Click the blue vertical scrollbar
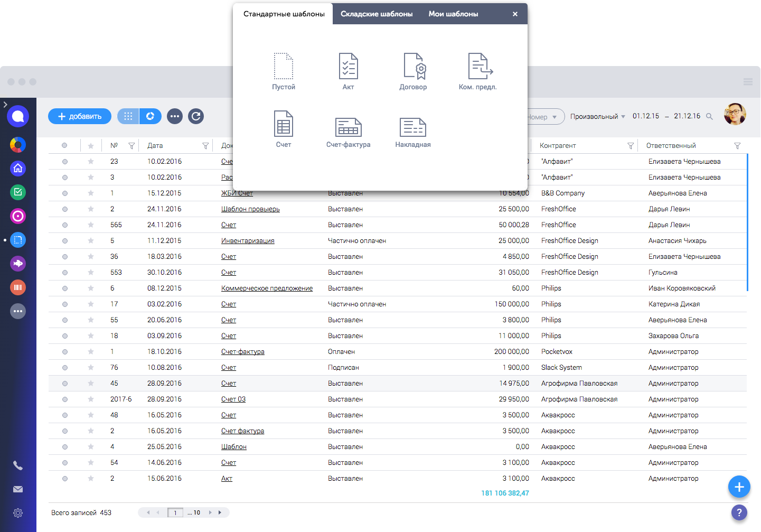This screenshot has height=532, width=761. [x=748, y=222]
